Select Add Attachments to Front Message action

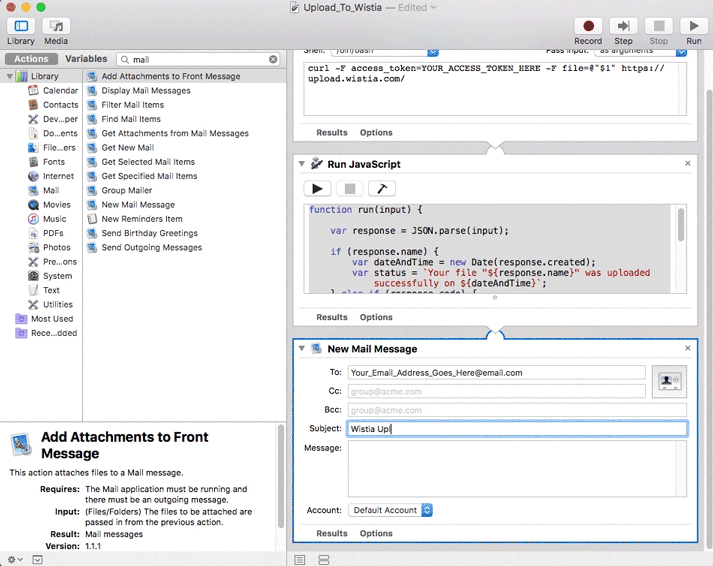(x=184, y=76)
